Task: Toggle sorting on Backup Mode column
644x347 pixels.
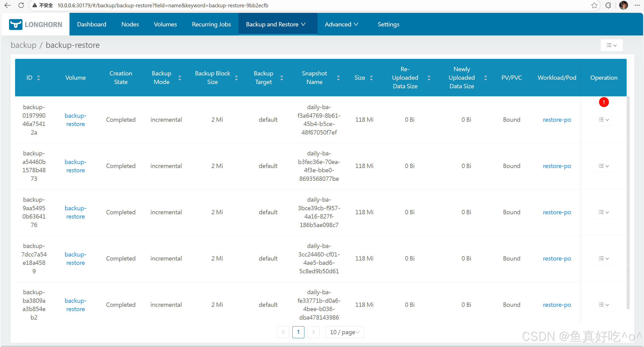Action: (x=180, y=78)
